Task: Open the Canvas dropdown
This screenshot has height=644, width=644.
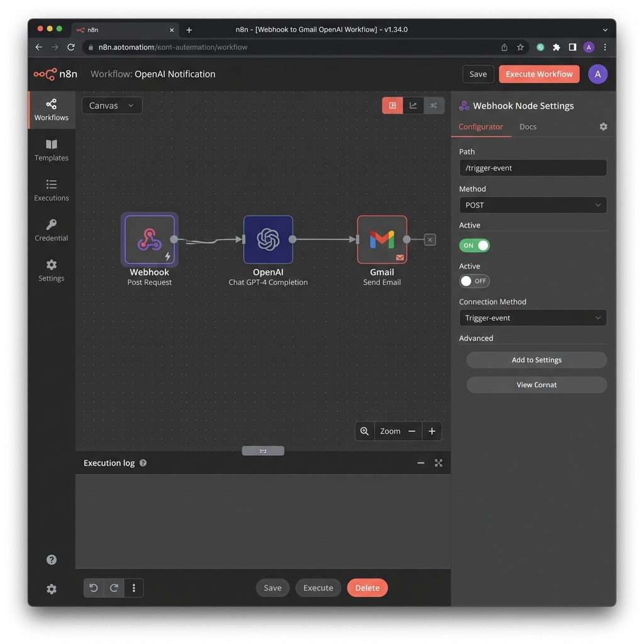Action: click(x=112, y=106)
